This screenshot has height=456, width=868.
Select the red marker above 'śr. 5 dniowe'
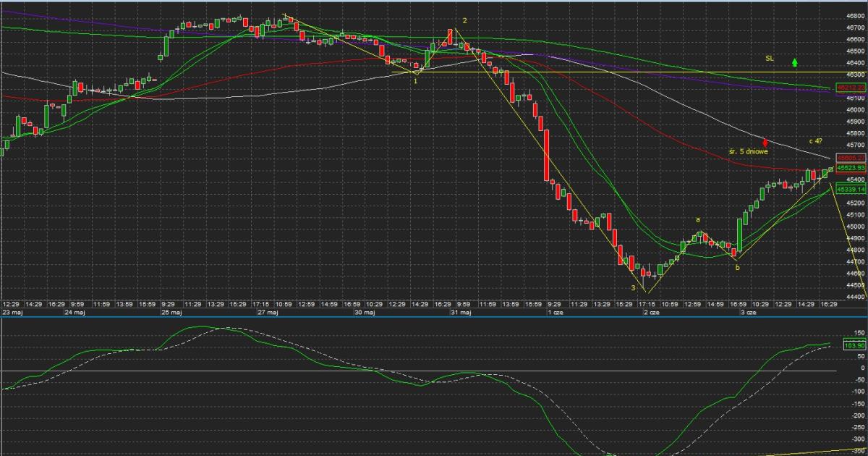765,142
